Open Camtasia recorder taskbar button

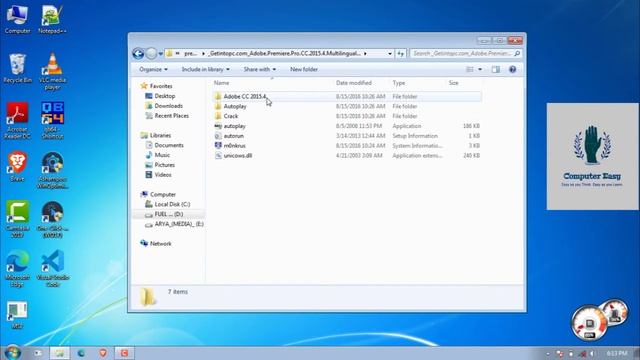[x=124, y=353]
